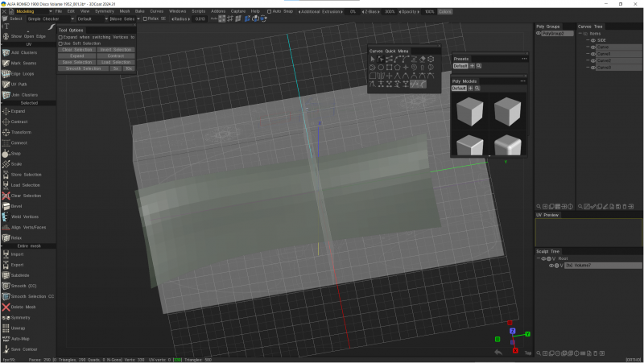Open the Bake menu
Viewport: 644px width, 363px height.
[139, 11]
